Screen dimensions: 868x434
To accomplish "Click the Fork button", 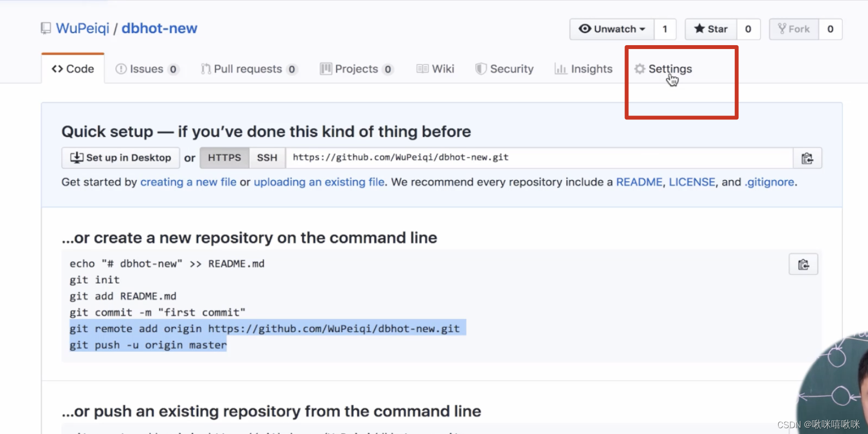I will click(x=794, y=29).
